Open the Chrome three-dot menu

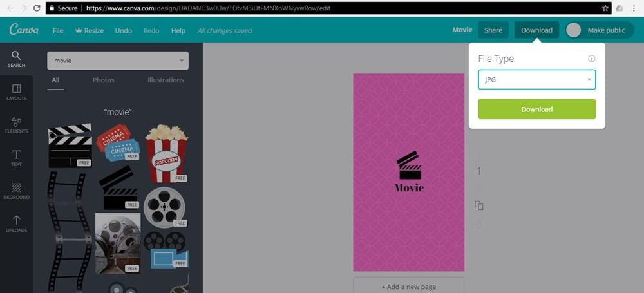[x=634, y=8]
